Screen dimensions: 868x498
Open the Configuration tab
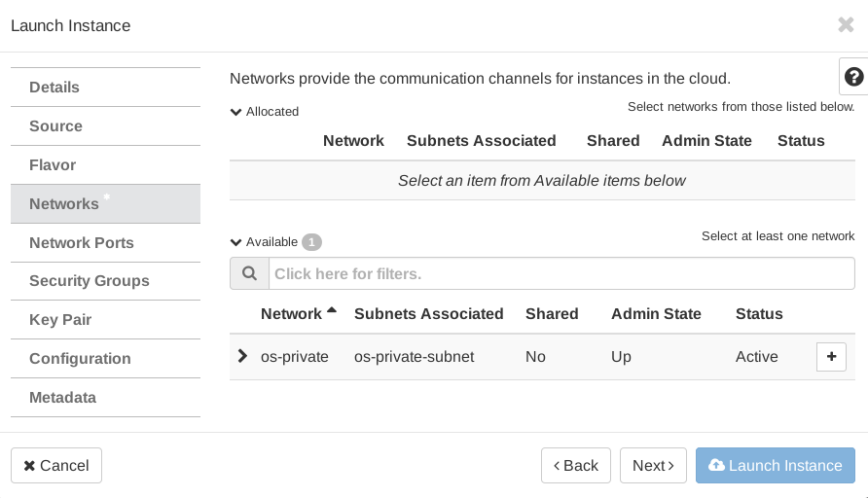tap(80, 359)
